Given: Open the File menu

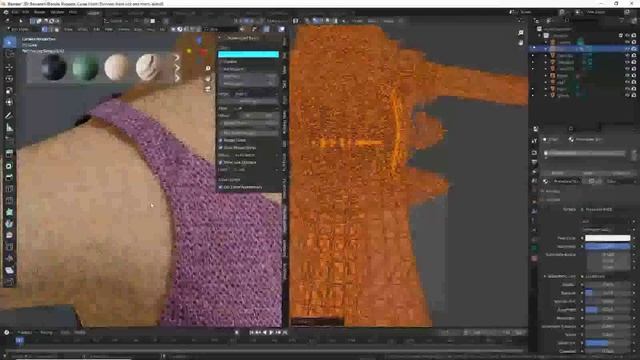Looking at the screenshot, I should (15, 12).
